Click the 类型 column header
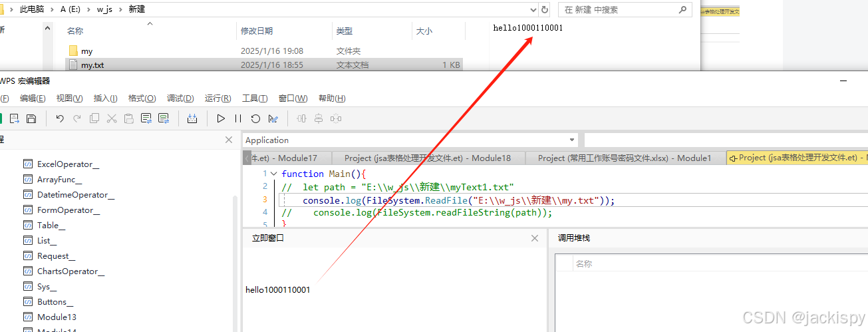Image resolution: width=868 pixels, height=332 pixels. (345, 31)
